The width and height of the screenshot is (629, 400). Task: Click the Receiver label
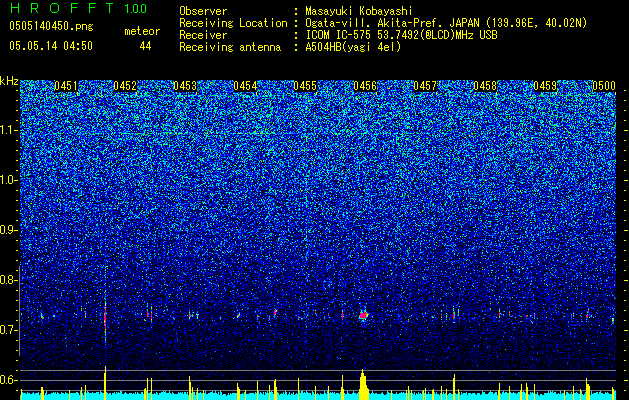coord(203,35)
